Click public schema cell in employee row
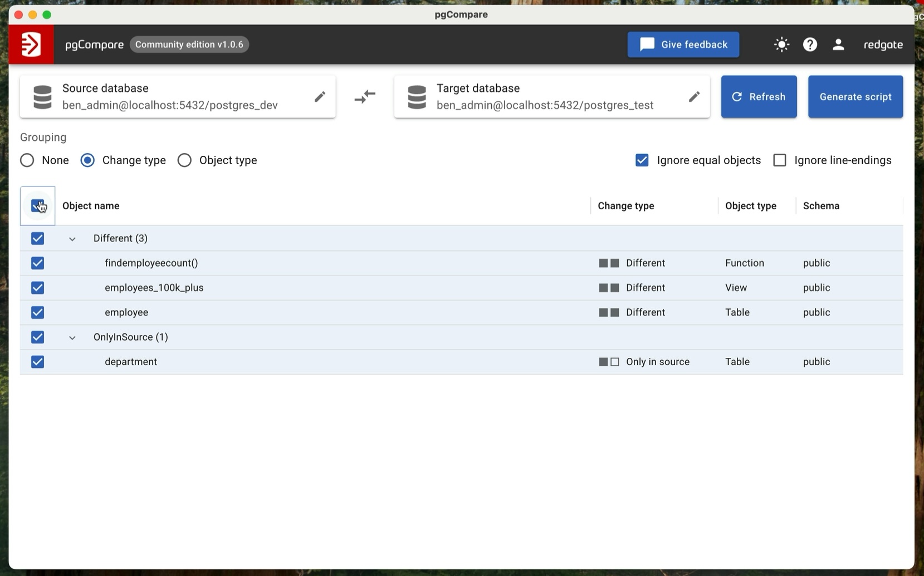This screenshot has width=924, height=576. [x=817, y=313]
